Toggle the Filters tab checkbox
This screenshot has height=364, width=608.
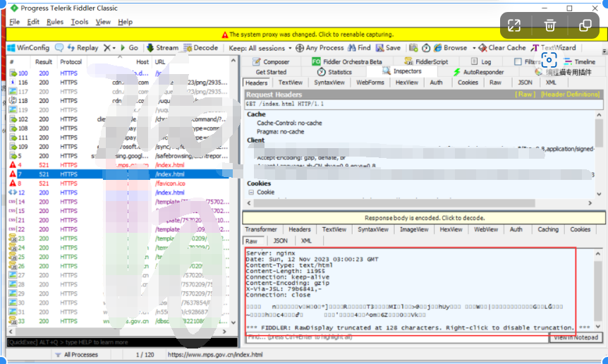click(x=518, y=61)
